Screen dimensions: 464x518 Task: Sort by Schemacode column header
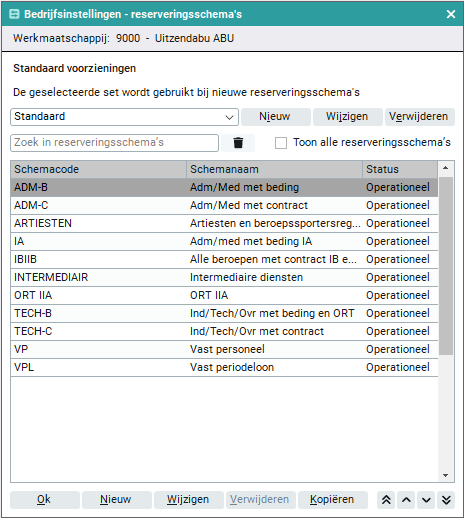[98, 169]
